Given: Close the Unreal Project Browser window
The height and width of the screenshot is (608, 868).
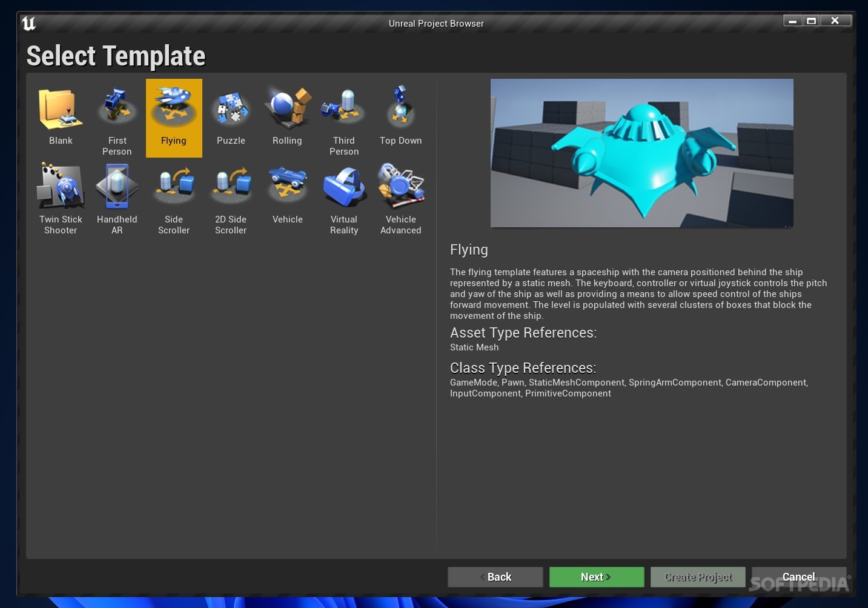Looking at the screenshot, I should (x=835, y=21).
